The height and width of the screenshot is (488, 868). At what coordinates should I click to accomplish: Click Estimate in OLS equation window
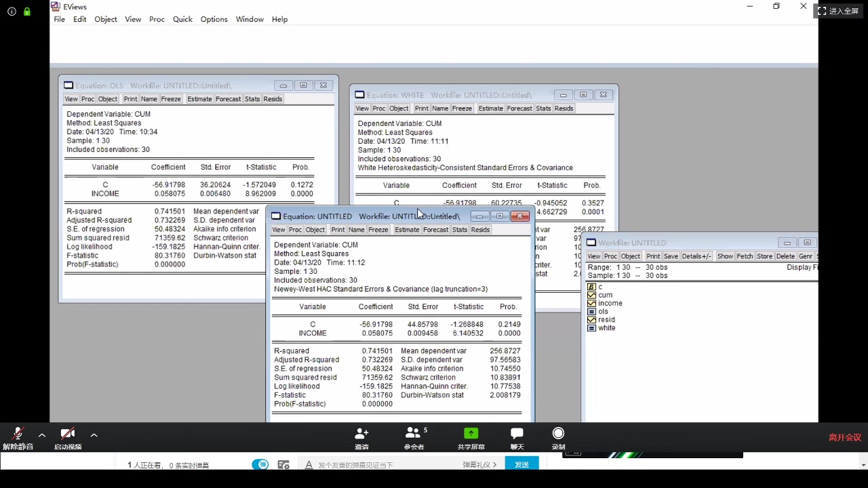(199, 99)
